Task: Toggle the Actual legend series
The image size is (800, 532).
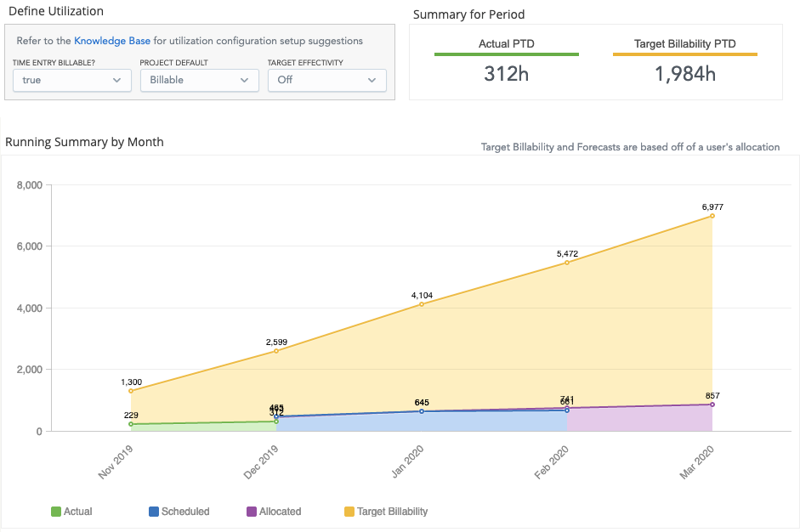Action: (x=72, y=511)
